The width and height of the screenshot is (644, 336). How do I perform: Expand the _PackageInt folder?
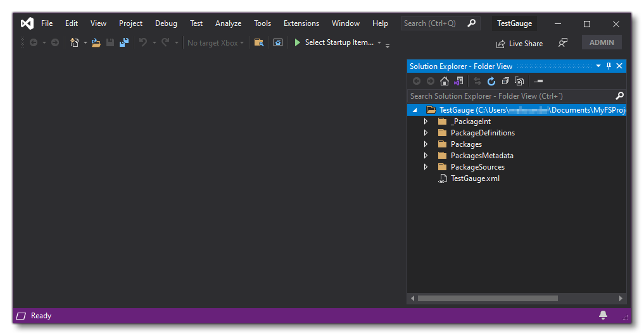tap(426, 121)
